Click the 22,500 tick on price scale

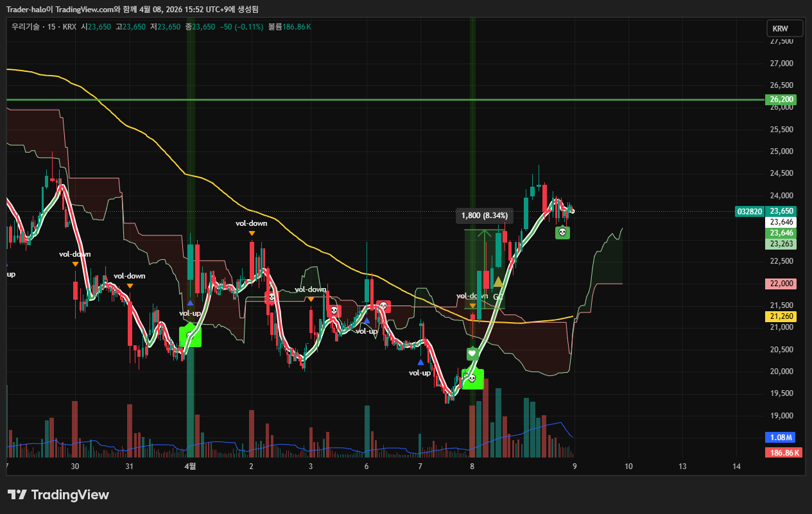click(x=781, y=261)
